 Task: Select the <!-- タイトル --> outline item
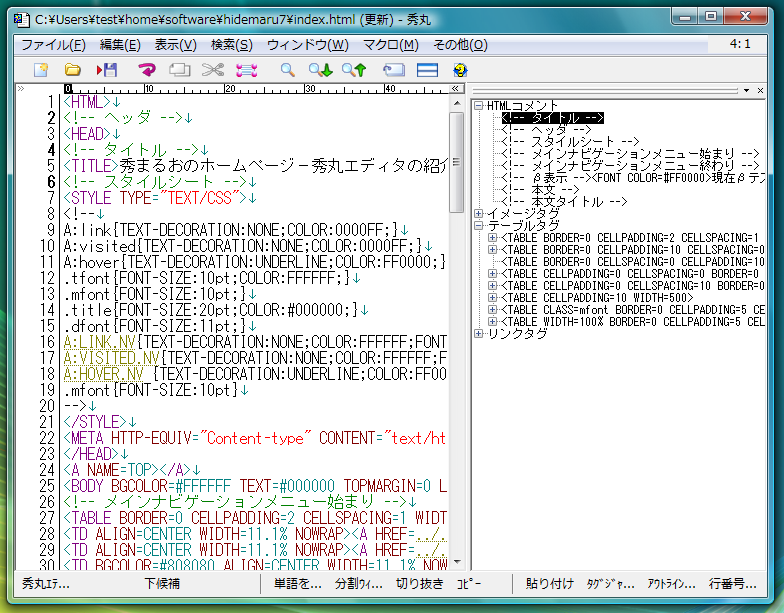click(x=552, y=118)
